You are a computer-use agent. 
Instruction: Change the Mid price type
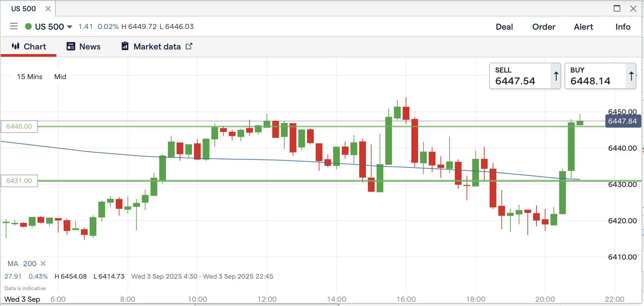click(x=60, y=77)
